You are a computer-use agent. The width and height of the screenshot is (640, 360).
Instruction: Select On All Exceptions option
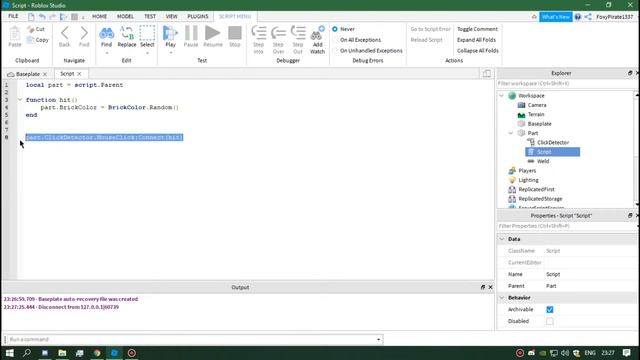[x=335, y=40]
